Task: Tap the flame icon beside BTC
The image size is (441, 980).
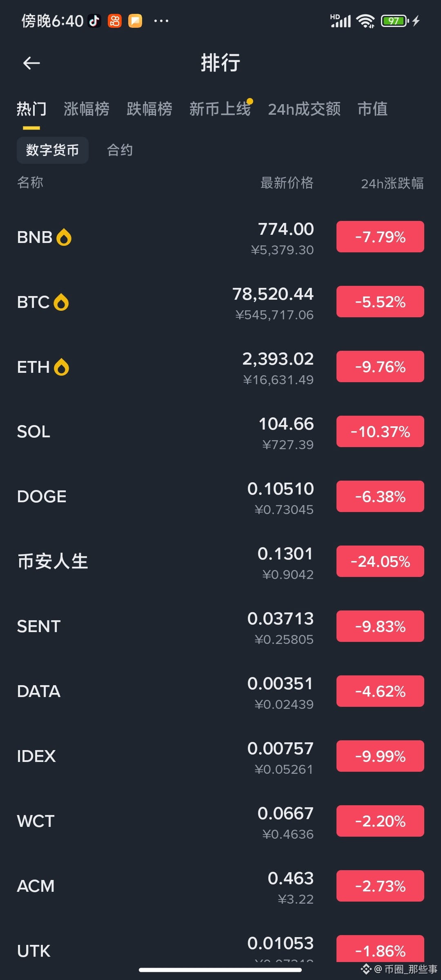Action: [61, 302]
